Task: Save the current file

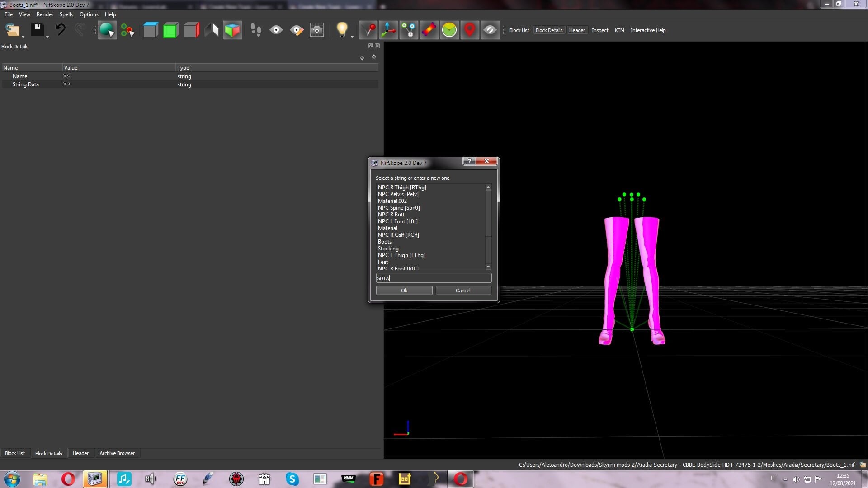Action: [38, 29]
